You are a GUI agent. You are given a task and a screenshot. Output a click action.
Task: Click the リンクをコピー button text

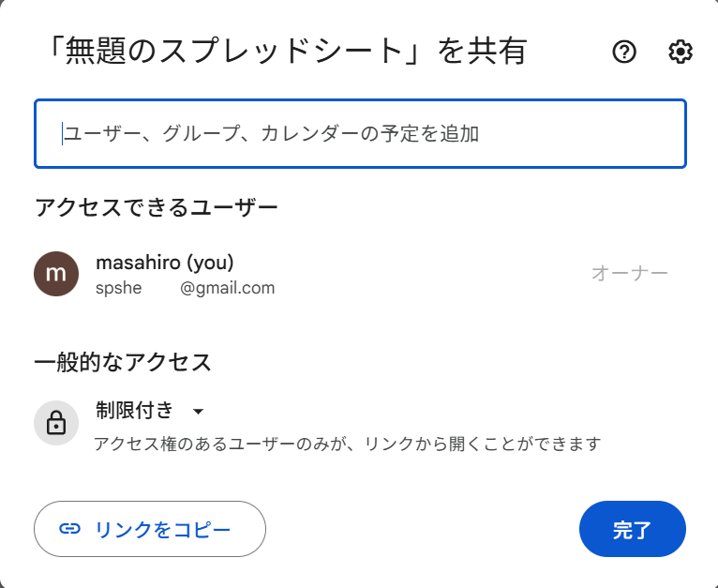point(162,529)
